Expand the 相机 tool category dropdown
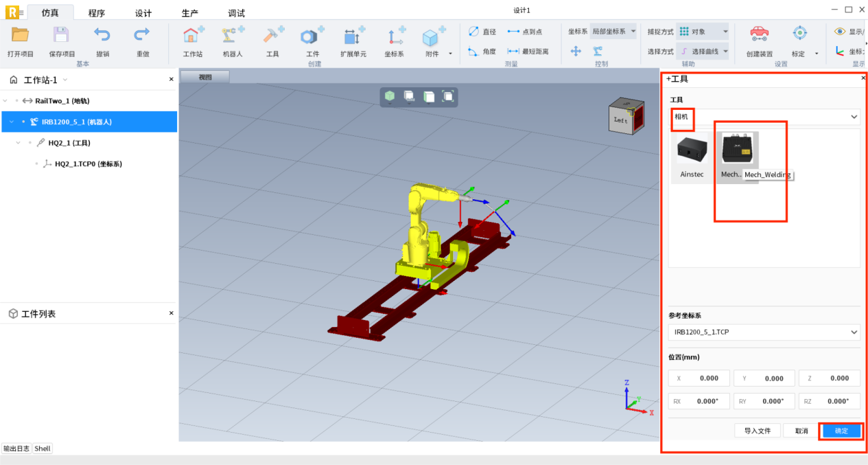The width and height of the screenshot is (868, 465). [854, 117]
